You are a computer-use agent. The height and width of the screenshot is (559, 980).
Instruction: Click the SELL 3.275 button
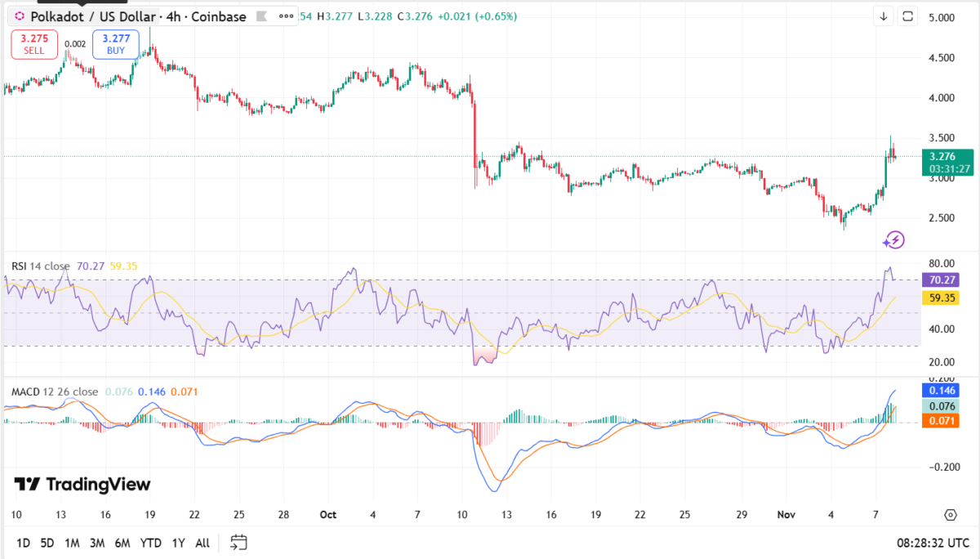pyautogui.click(x=33, y=44)
